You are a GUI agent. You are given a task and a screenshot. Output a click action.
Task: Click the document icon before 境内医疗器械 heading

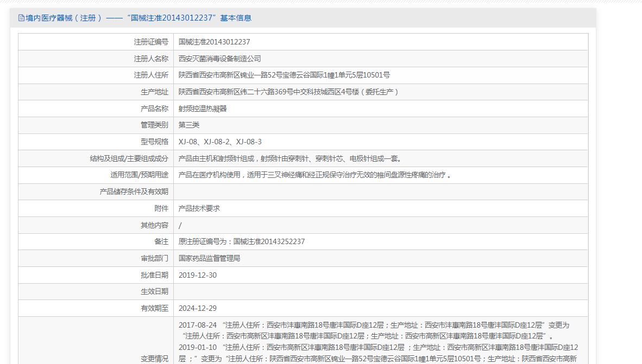click(x=21, y=18)
